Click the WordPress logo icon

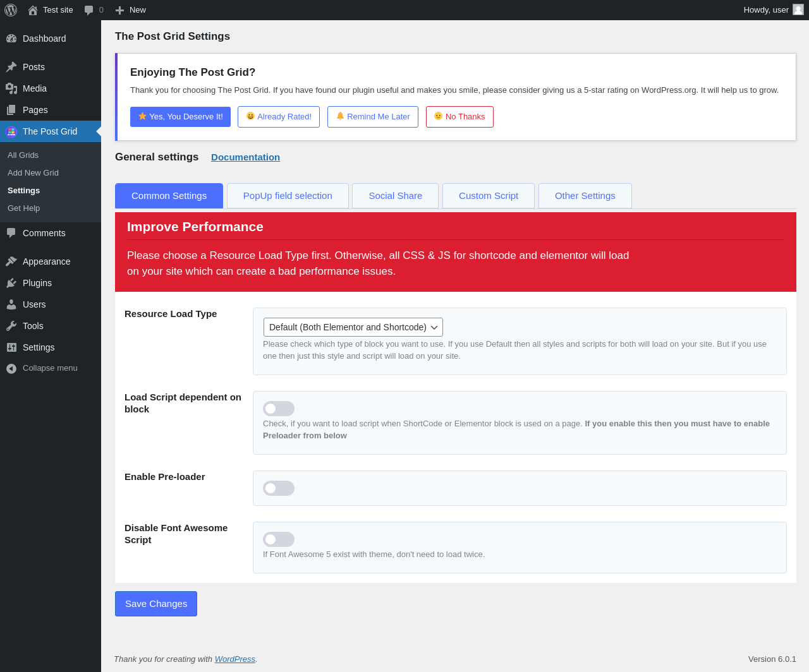click(x=11, y=10)
